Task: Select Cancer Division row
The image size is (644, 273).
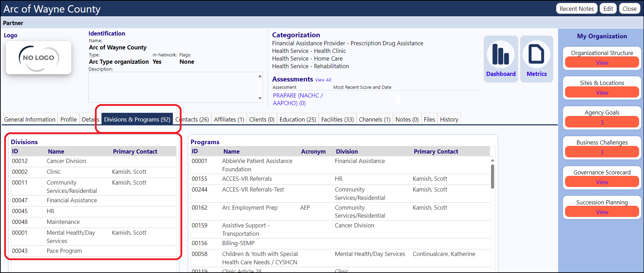Action: [94, 161]
